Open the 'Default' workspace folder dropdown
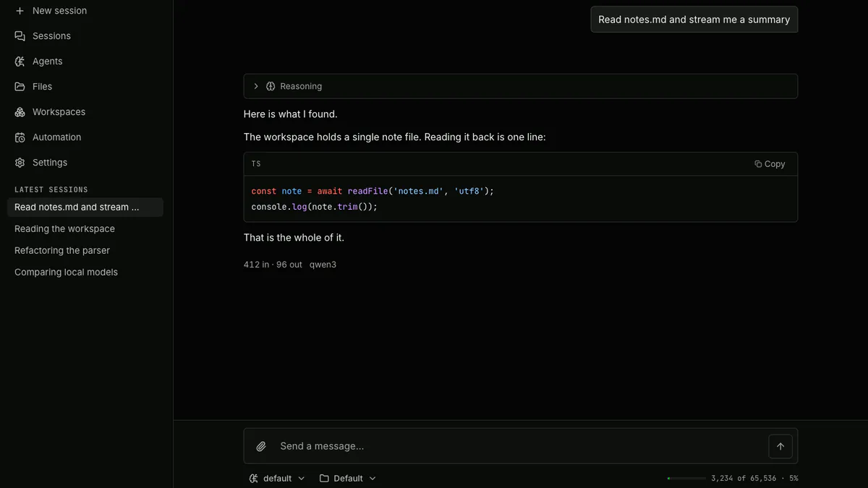Screen dimensions: 868x488 click(348, 479)
